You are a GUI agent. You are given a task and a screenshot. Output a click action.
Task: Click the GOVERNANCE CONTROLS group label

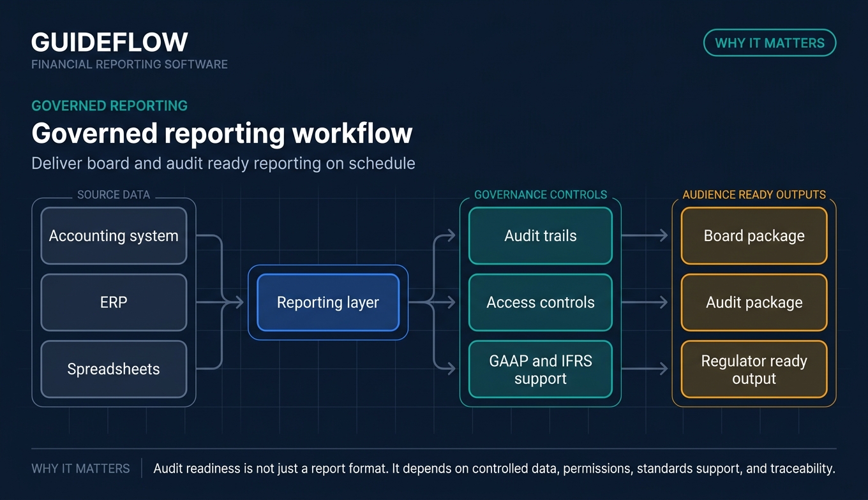[x=541, y=195]
